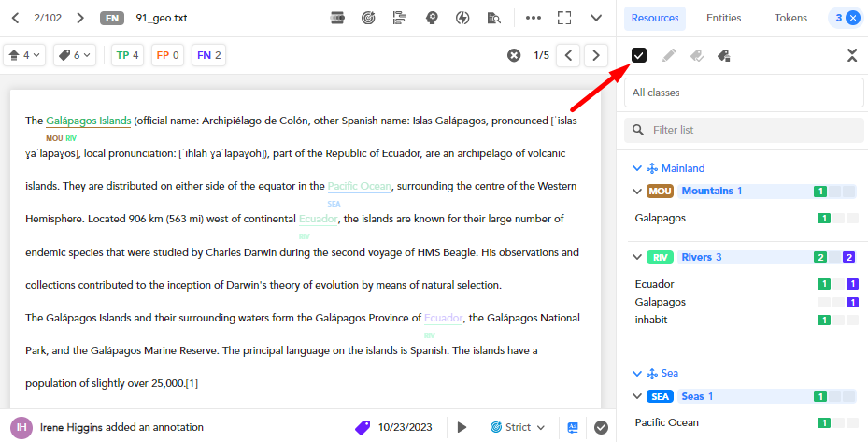Open the three-dots more options menu

(x=534, y=18)
